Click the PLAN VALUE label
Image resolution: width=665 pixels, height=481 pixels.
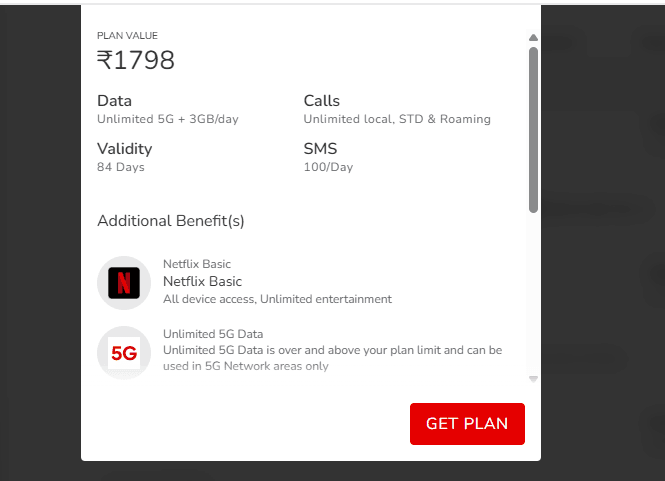point(127,36)
